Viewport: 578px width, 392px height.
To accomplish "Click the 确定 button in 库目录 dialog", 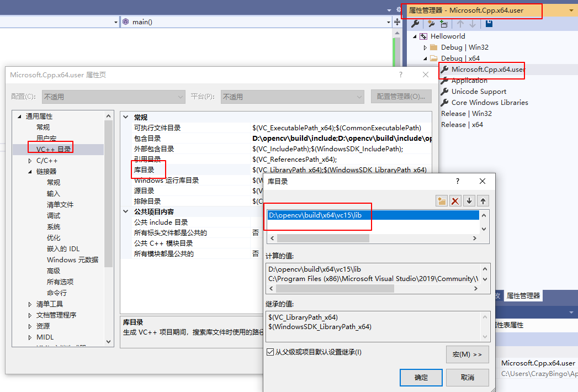I will point(421,377).
